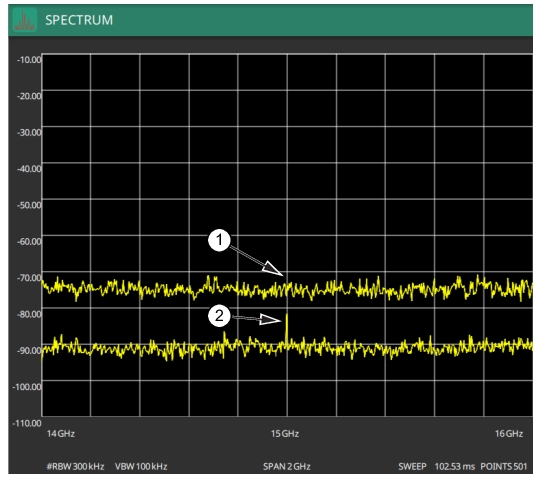Click the -10.00 reference level label
Screen dimensions: 541x478
(29, 60)
